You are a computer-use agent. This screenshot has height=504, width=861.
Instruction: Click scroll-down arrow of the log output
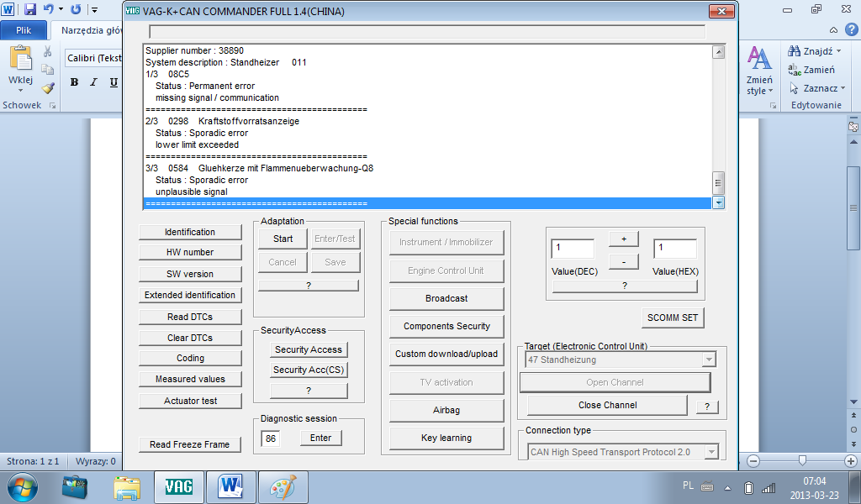click(718, 203)
